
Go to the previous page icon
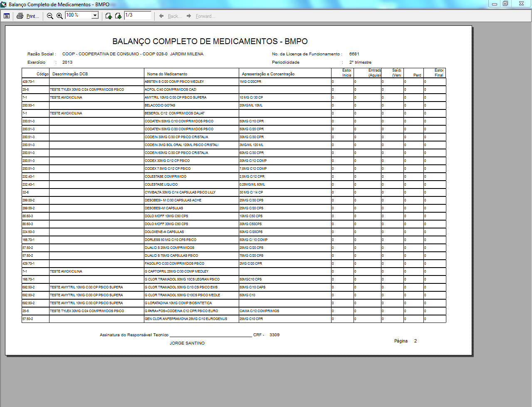pos(109,16)
